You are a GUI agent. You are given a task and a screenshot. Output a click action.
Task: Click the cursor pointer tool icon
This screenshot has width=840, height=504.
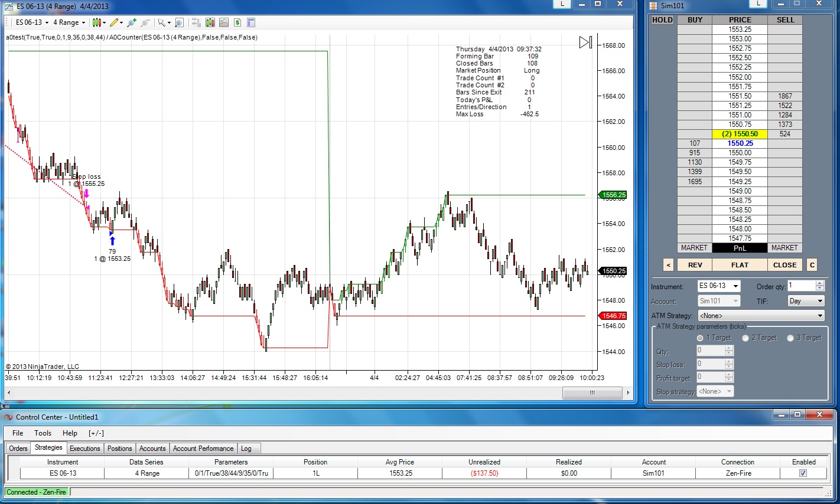click(x=161, y=22)
